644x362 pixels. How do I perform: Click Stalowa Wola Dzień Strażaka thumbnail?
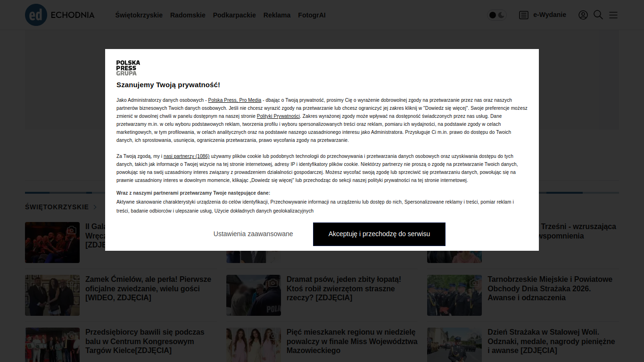(x=454, y=345)
